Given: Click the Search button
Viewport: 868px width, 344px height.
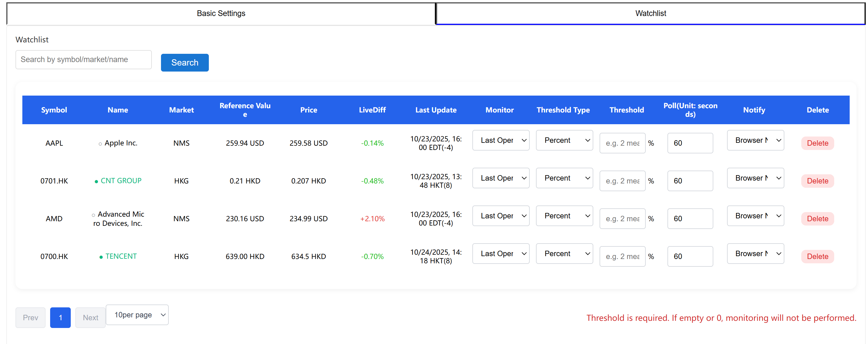Looking at the screenshot, I should coord(185,62).
